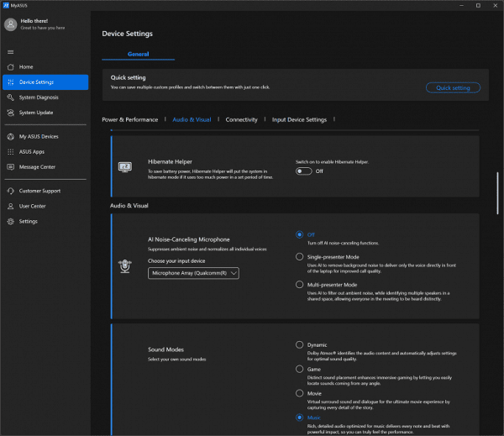Image resolution: width=504 pixels, height=436 pixels.
Task: Choose the Dynamic sound mode
Action: (300, 344)
